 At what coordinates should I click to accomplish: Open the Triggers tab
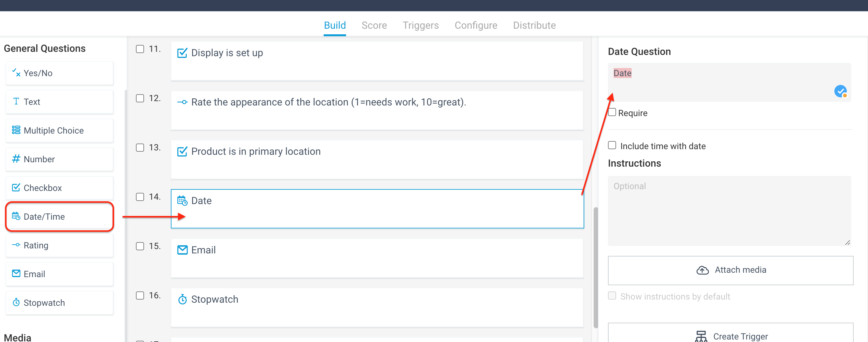coord(421,25)
